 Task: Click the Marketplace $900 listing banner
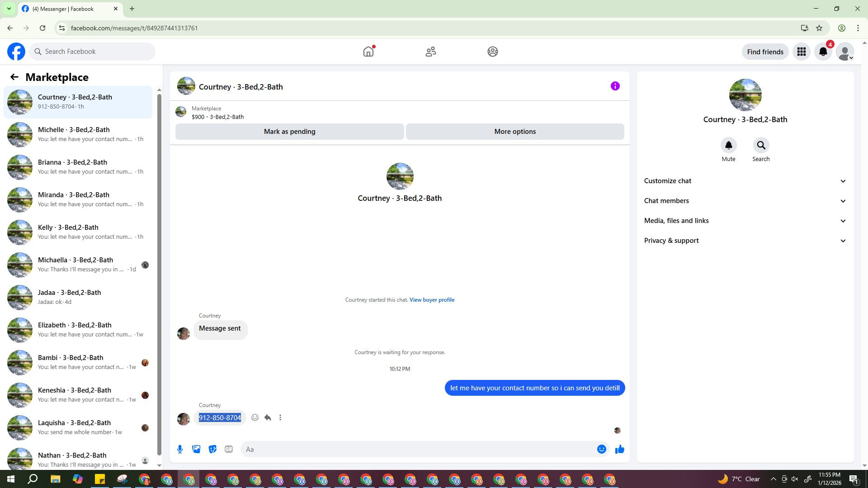click(x=400, y=112)
